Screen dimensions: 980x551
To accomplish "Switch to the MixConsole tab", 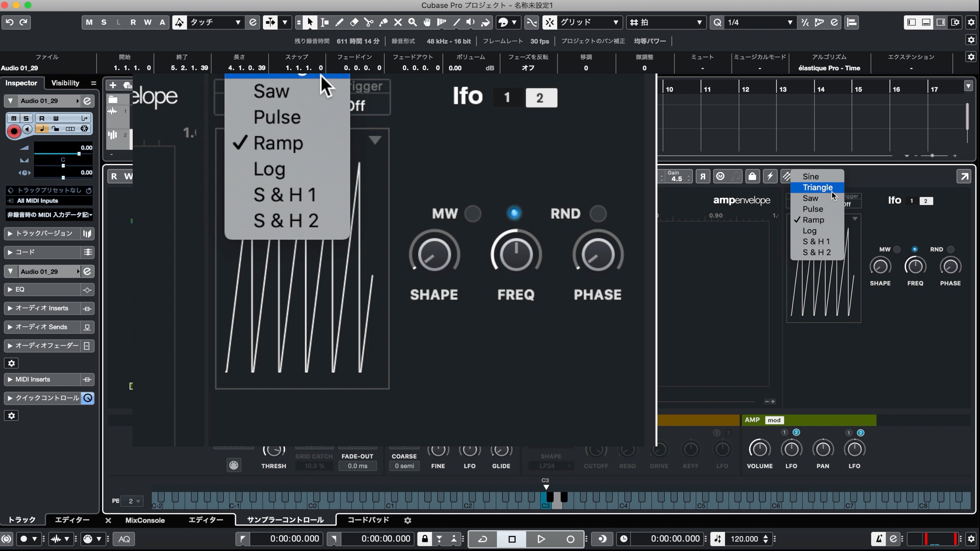I will tap(145, 520).
